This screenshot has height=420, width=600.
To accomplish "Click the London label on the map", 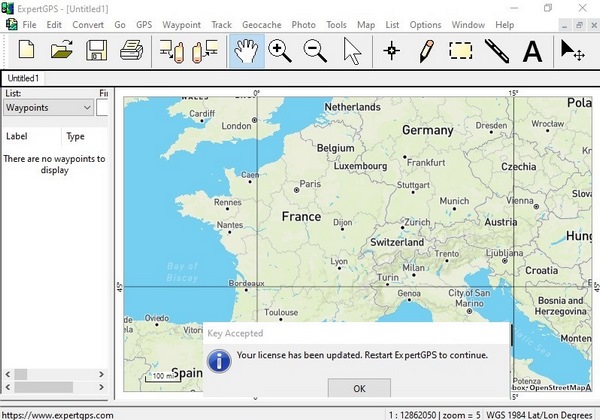I will (236, 126).
